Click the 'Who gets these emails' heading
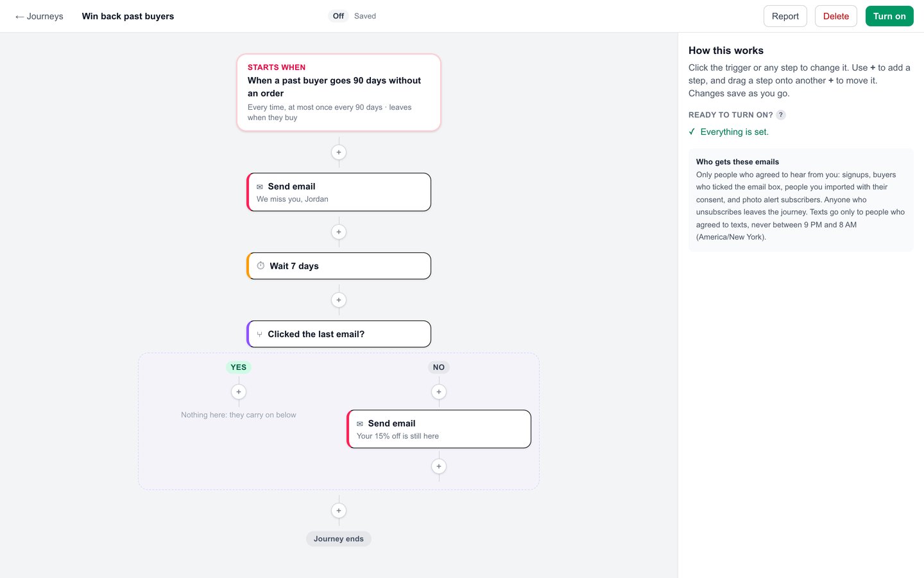 [737, 162]
